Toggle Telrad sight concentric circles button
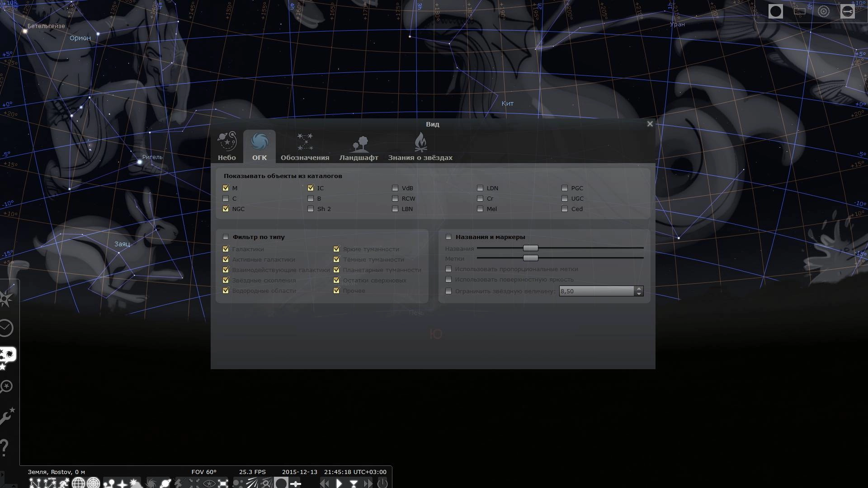Screen dimensions: 868x488 (x=823, y=11)
